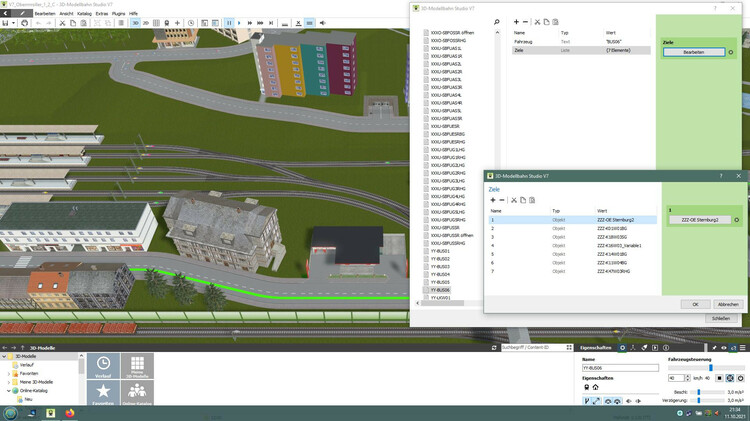The width and height of the screenshot is (750, 421).
Task: Expand the Online-Katalog tree node
Action: 10,390
